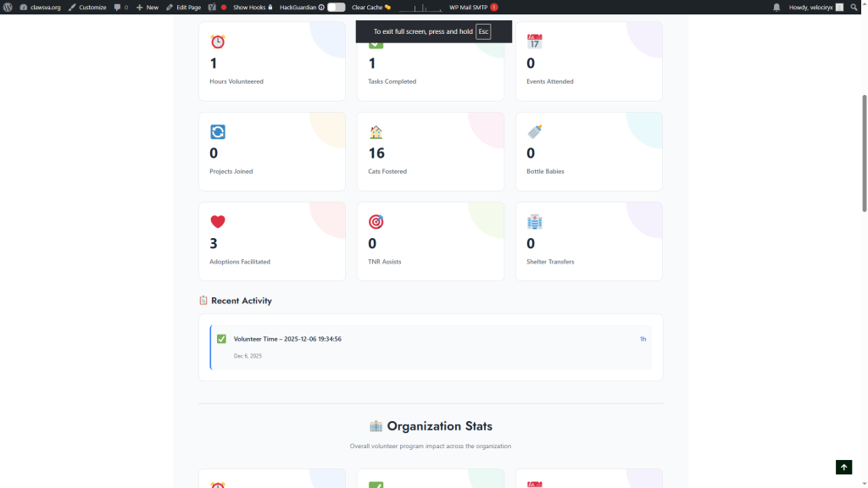Open the Yoast SEO icon in admin bar

(212, 7)
